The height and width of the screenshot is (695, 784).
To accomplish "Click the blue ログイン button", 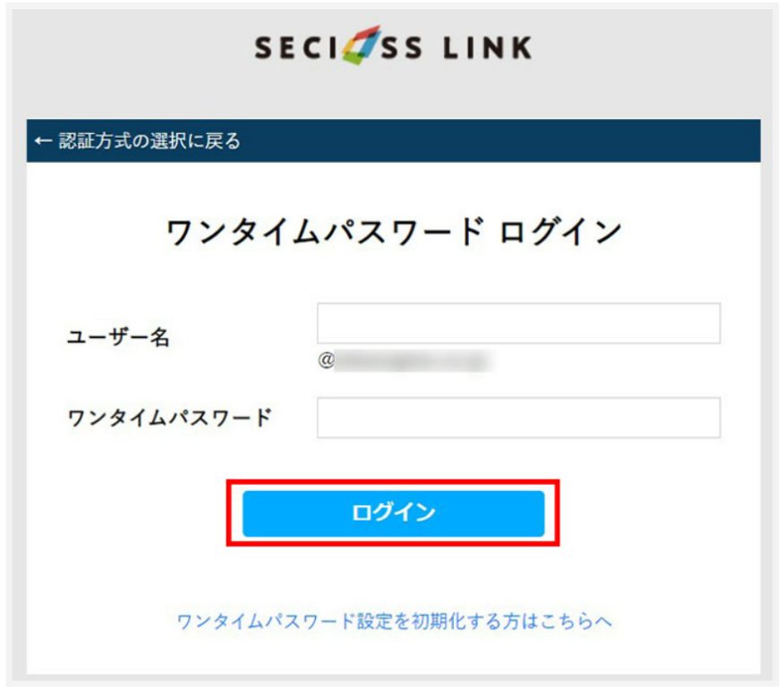I will [394, 513].
